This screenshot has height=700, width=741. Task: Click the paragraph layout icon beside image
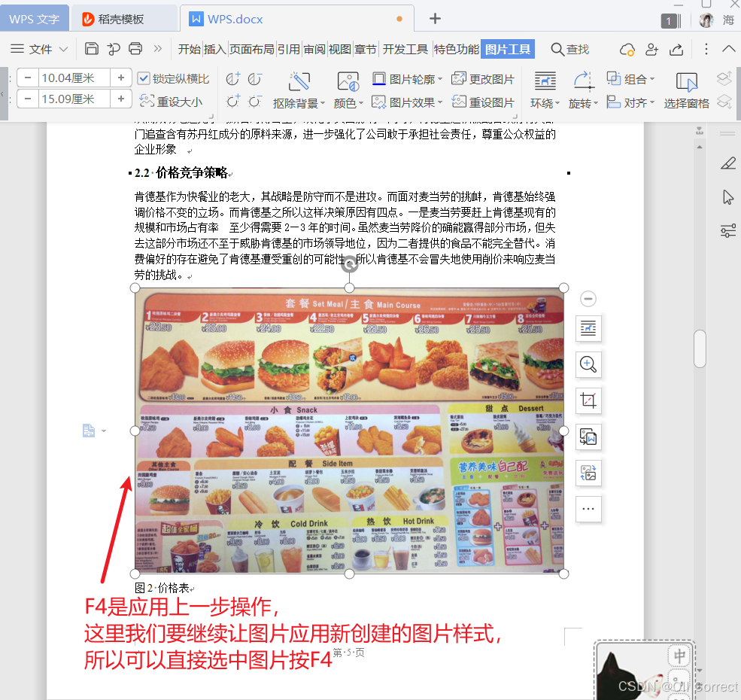(89, 431)
